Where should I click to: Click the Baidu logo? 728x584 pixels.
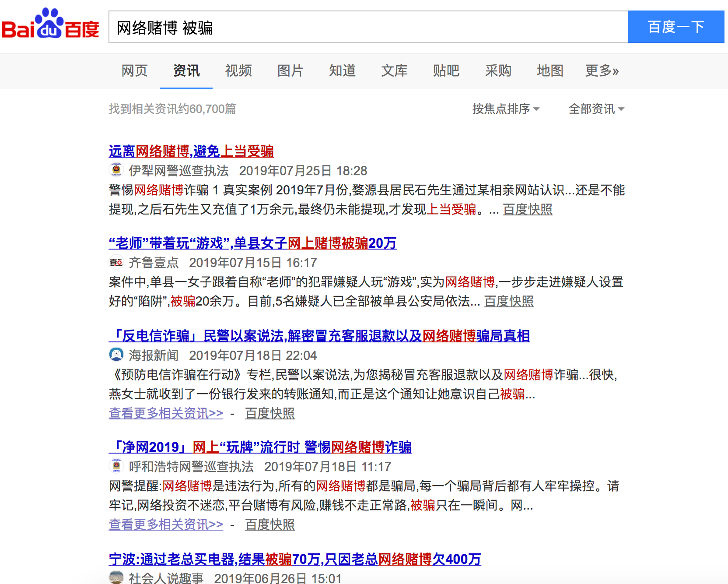click(50, 24)
